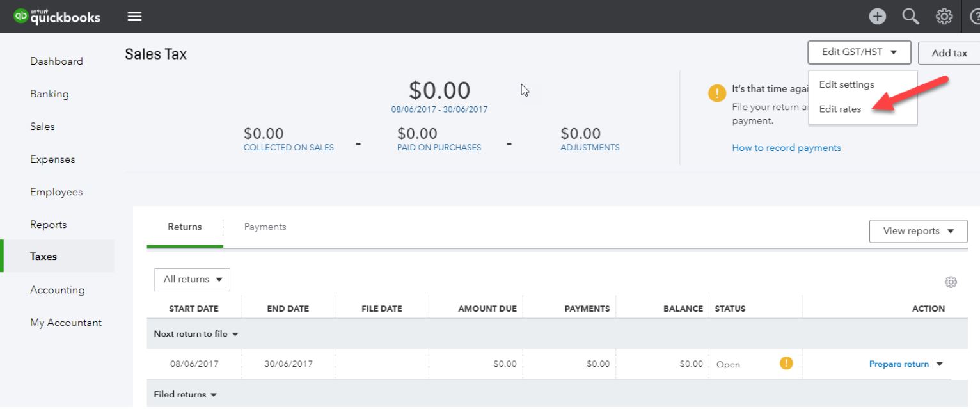The width and height of the screenshot is (980, 409).
Task: Collapse the Next return to file section
Action: tap(196, 334)
